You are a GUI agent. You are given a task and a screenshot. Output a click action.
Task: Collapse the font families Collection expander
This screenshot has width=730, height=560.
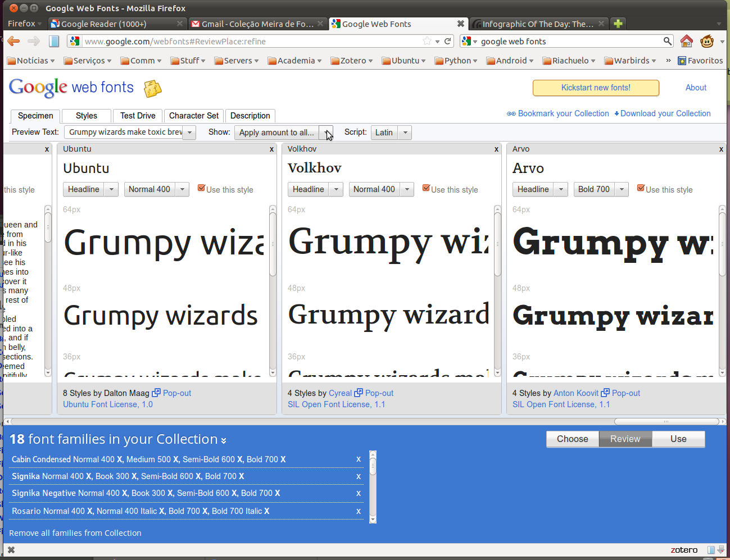[224, 440]
